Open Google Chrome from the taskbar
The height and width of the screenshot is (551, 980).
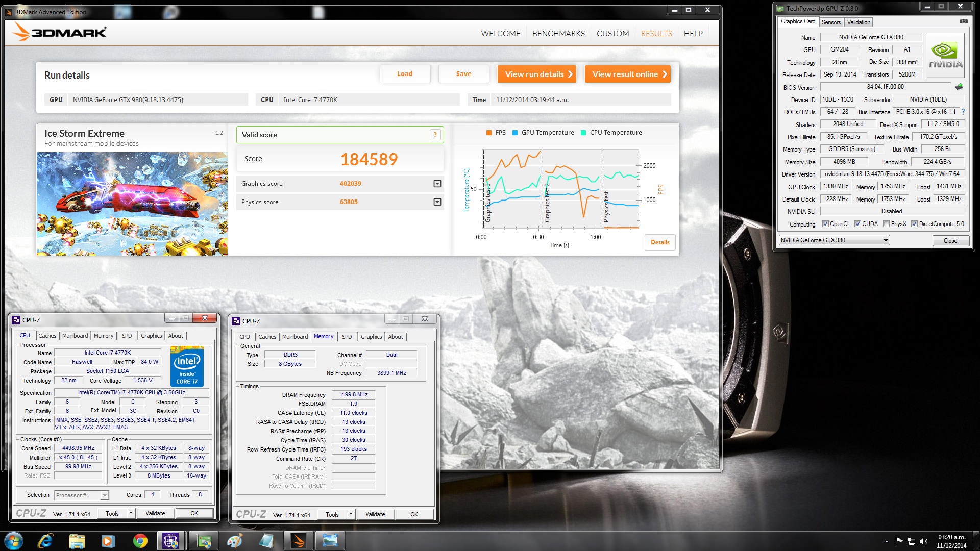tap(140, 541)
